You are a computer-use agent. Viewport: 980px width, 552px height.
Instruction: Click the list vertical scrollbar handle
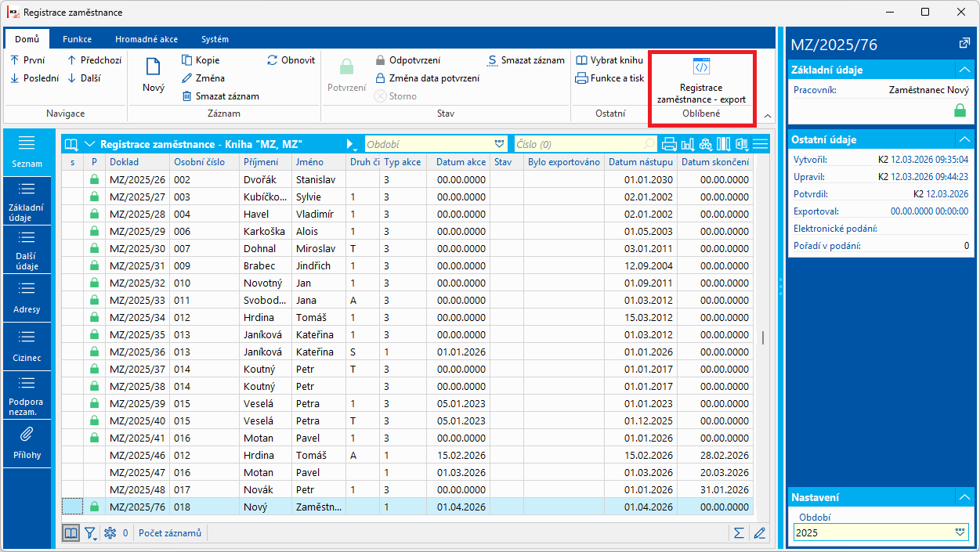(763, 337)
